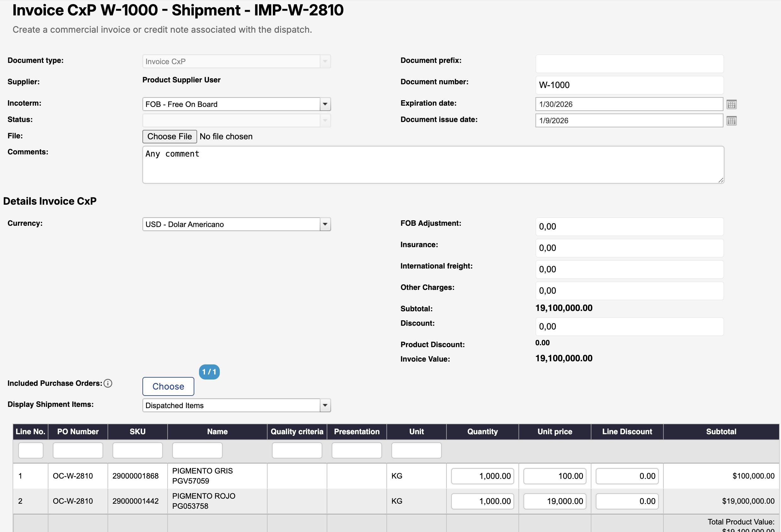Select the FOB Adjustment input

629,226
